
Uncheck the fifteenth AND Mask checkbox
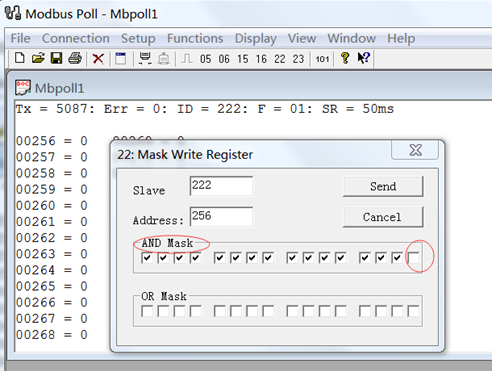pos(397,258)
